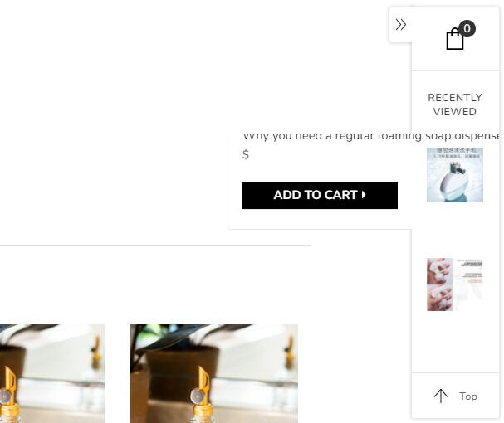Image resolution: width=504 pixels, height=423 pixels.
Task: Collapse sidebar with double chevron arrows
Action: (x=400, y=24)
